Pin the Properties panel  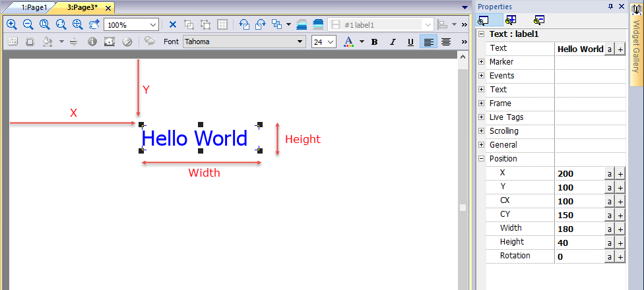click(610, 6)
